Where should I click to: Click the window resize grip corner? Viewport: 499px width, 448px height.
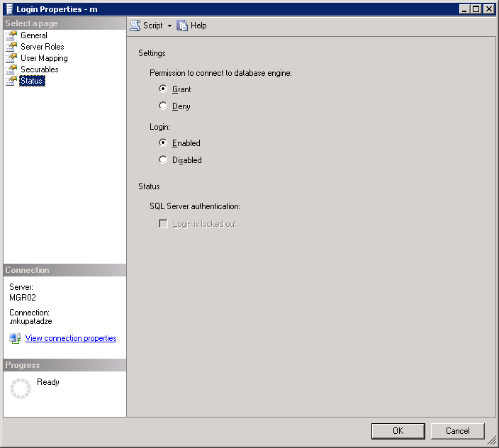493,442
